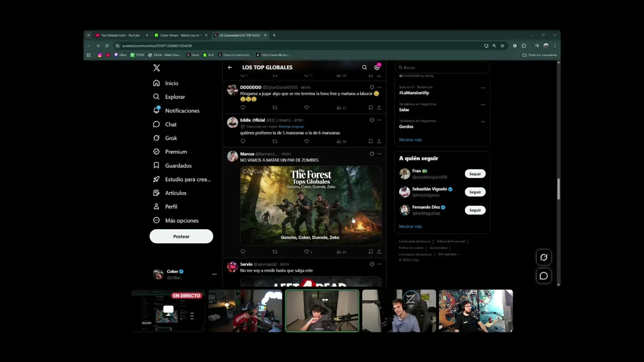Screen dimensions: 644x362
Task: Open the #LaMansionVip trend
Action: (x=414, y=93)
